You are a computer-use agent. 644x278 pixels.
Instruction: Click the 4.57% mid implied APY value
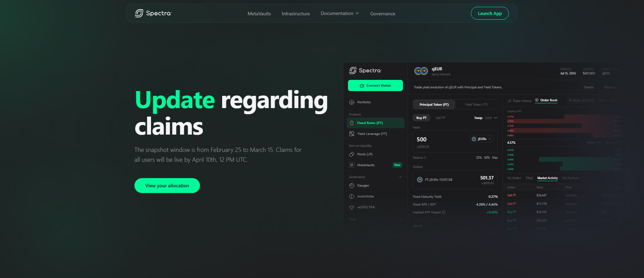click(x=511, y=143)
